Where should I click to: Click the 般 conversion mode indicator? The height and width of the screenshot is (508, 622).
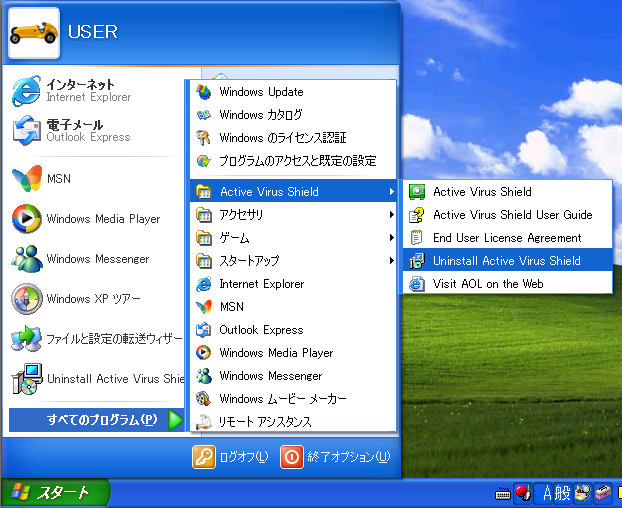click(x=562, y=494)
